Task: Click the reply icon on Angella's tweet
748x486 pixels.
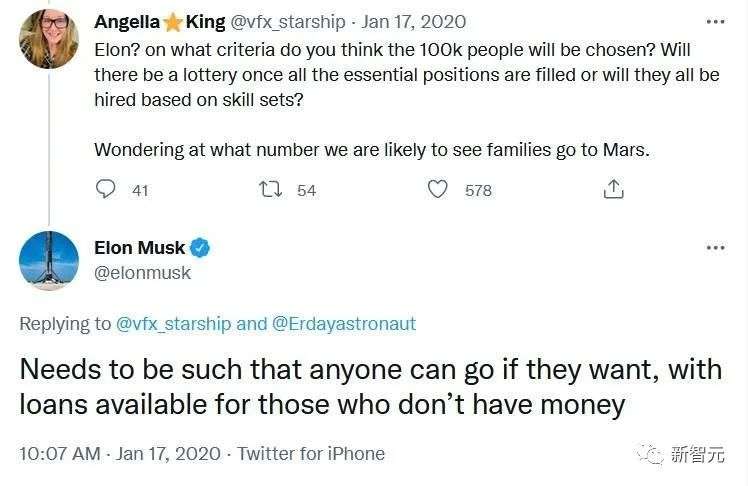Action: point(106,189)
